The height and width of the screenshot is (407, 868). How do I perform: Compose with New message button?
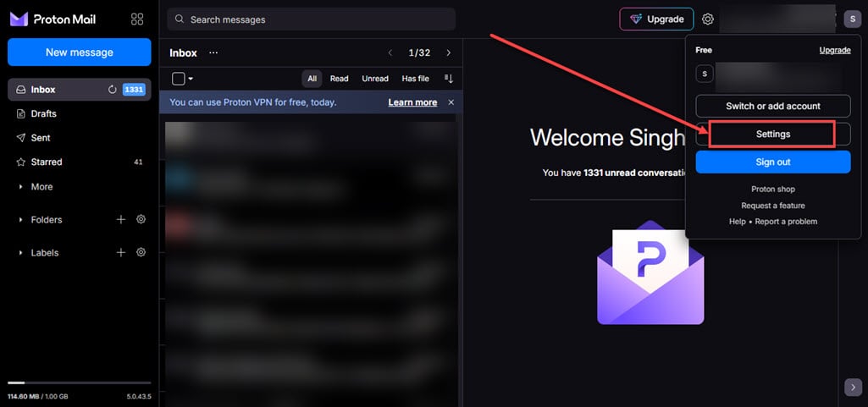tap(79, 52)
